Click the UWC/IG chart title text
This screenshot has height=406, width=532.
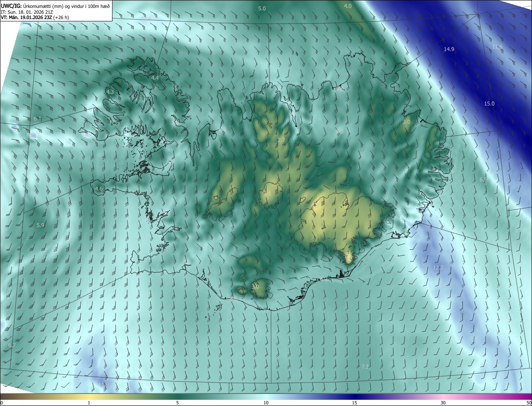[55, 6]
